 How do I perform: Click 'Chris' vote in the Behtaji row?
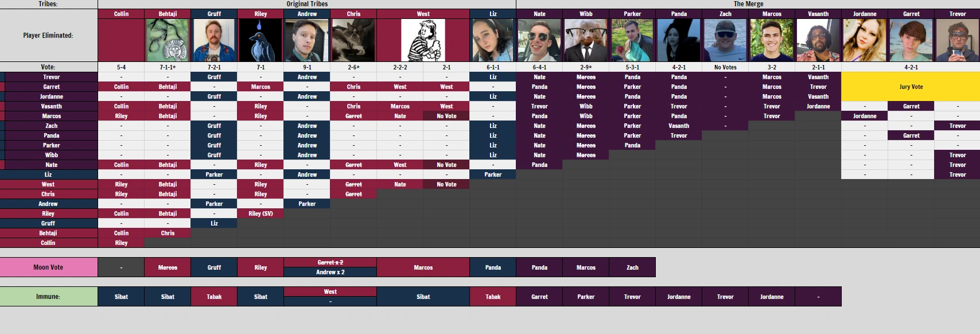168,233
